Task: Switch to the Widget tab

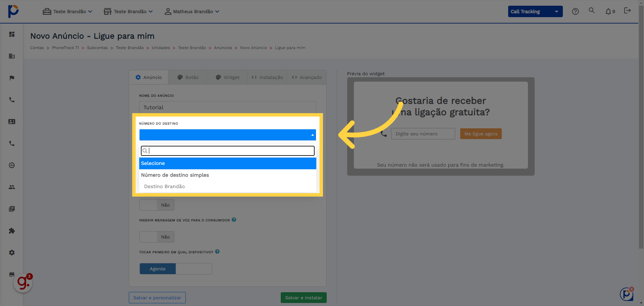Action: [x=228, y=77]
